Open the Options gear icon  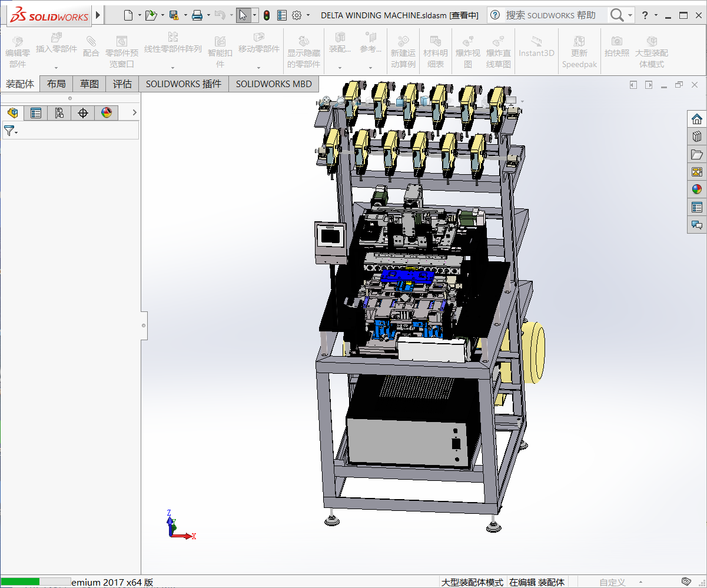(x=297, y=15)
